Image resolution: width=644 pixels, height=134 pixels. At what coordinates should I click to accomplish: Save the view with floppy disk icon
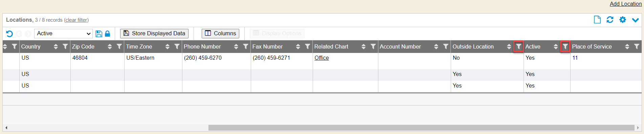coord(99,34)
